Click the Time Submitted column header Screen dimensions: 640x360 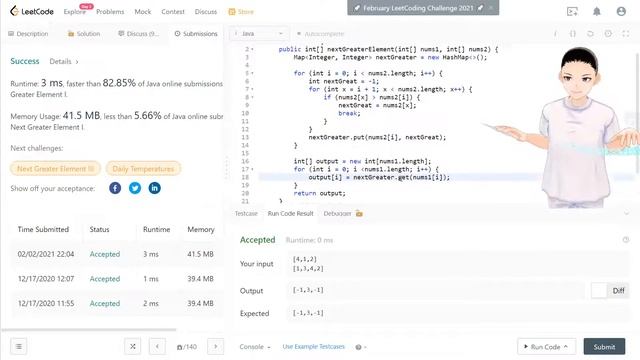(43, 229)
